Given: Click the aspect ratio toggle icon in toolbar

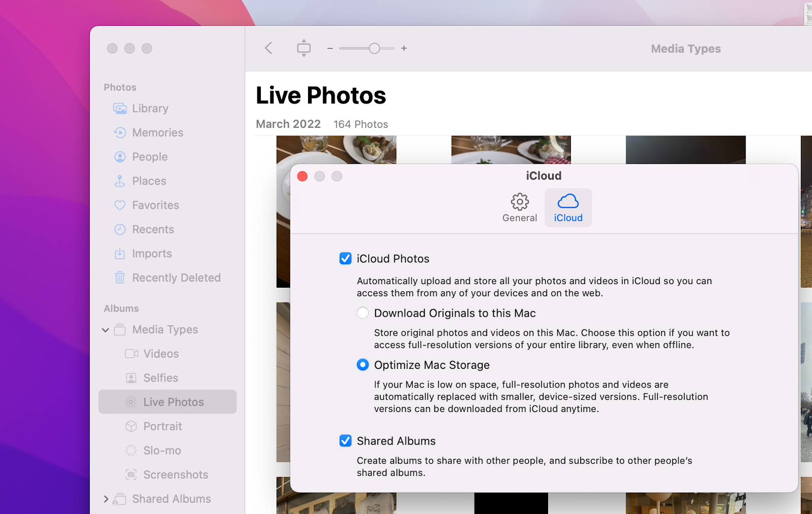Looking at the screenshot, I should click(303, 48).
